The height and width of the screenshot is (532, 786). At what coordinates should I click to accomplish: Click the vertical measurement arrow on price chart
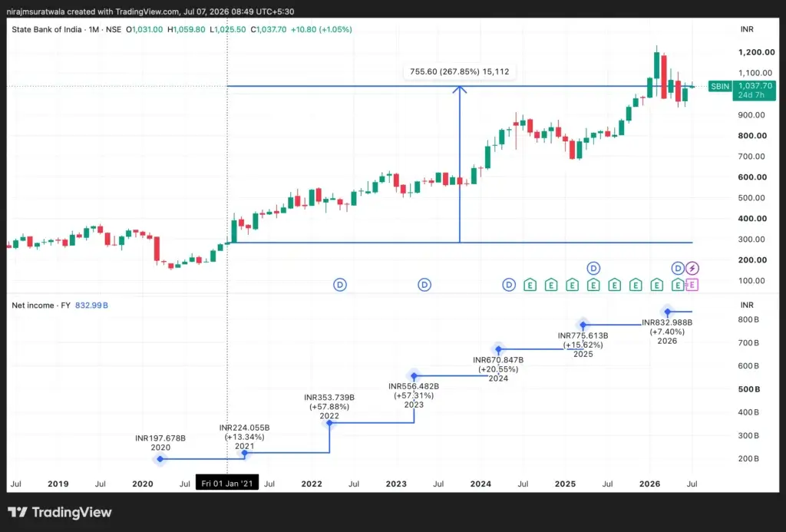pyautogui.click(x=460, y=164)
